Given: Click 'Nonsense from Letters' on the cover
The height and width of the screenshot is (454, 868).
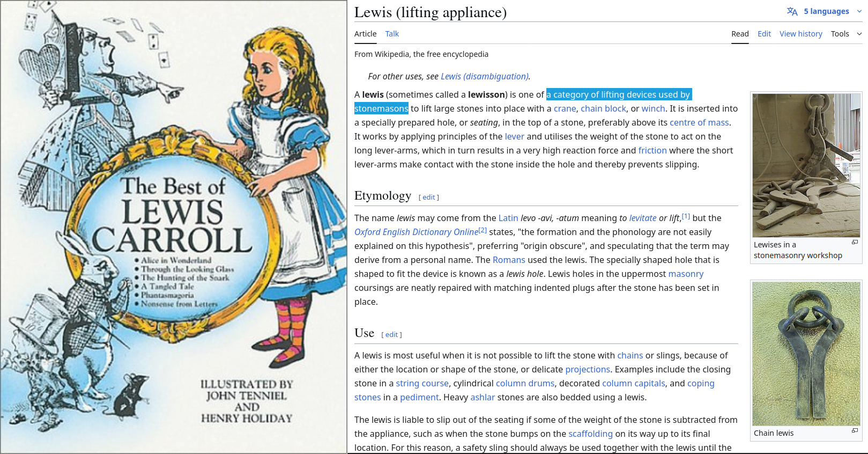Looking at the screenshot, I should tap(179, 304).
